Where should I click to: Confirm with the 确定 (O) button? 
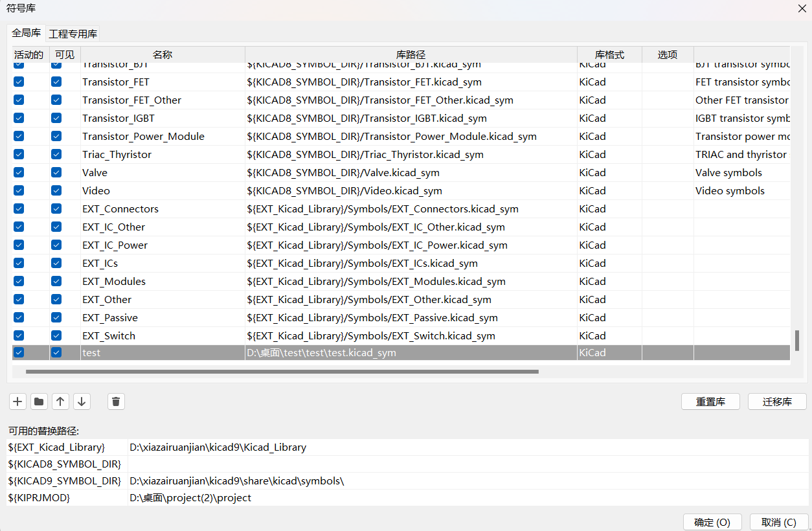(712, 522)
